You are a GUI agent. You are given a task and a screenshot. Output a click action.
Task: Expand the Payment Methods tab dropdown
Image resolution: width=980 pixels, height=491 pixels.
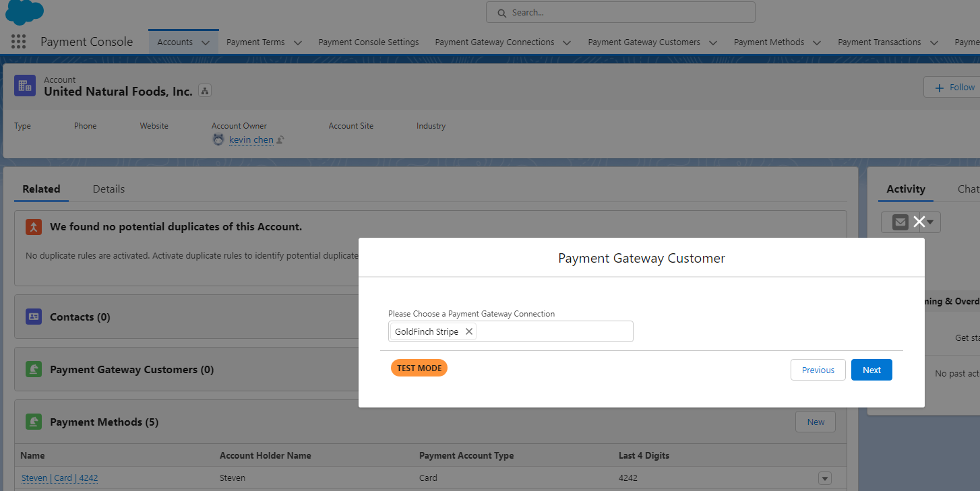coord(817,42)
